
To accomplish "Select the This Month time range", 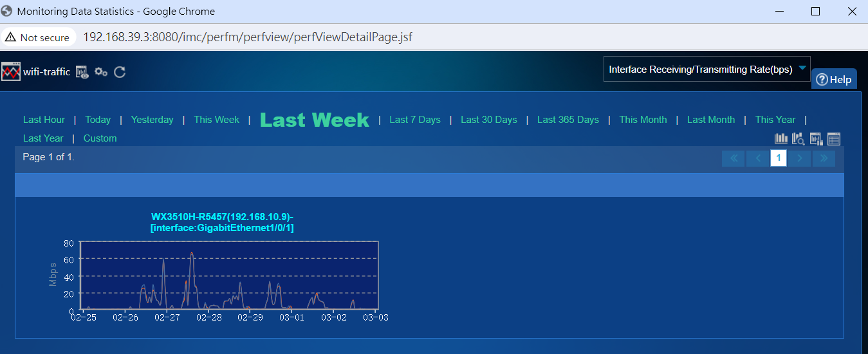I will (x=643, y=120).
